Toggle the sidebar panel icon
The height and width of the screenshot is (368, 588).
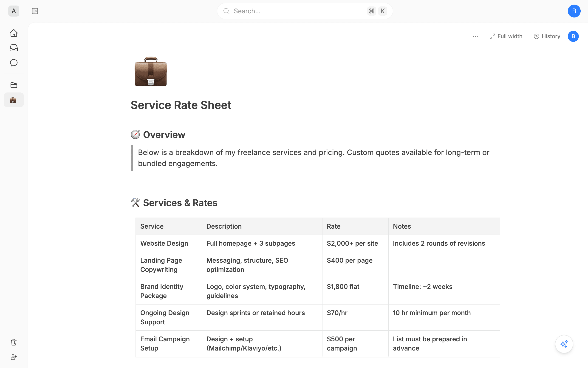pos(35,11)
